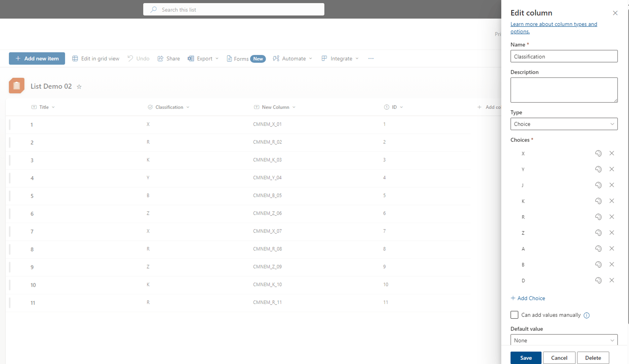Open the ID column header menu
This screenshot has width=629, height=364.
[393, 107]
